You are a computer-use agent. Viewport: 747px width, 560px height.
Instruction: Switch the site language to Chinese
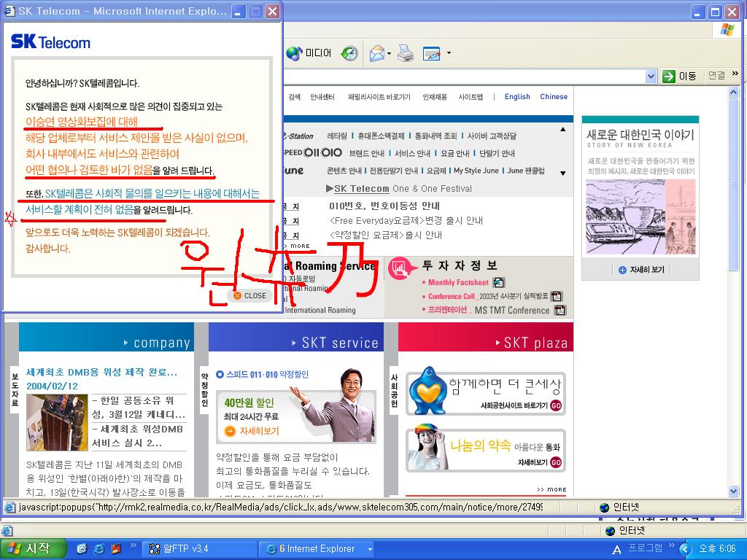click(554, 97)
